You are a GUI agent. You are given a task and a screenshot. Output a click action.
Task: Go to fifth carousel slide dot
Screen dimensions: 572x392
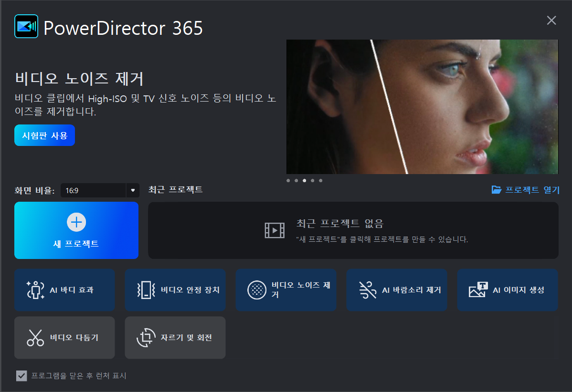pos(321,180)
